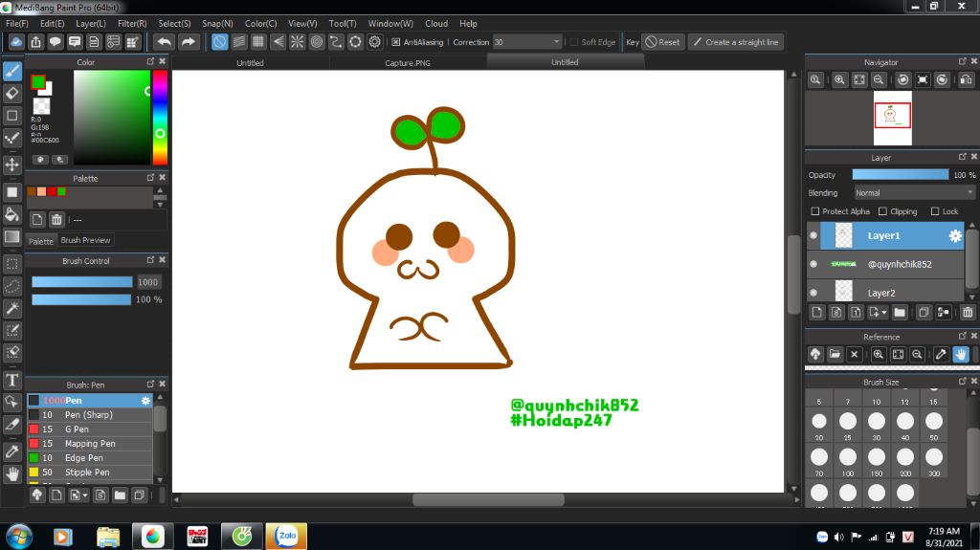Switch to the Capture.PNG tab
The width and height of the screenshot is (980, 550).
coord(408,62)
